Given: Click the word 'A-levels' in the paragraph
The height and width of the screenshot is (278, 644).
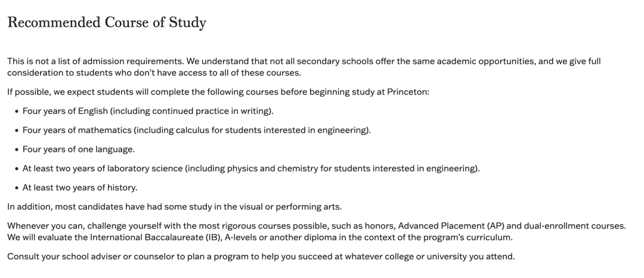Looking at the screenshot, I should [x=241, y=238].
